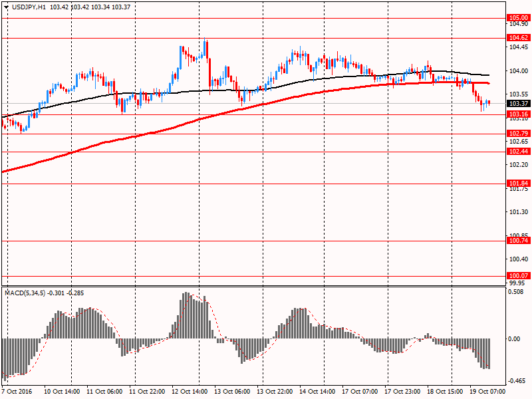Select the MACD zero level 0.00
The width and height of the screenshot is (532, 399).
point(514,339)
